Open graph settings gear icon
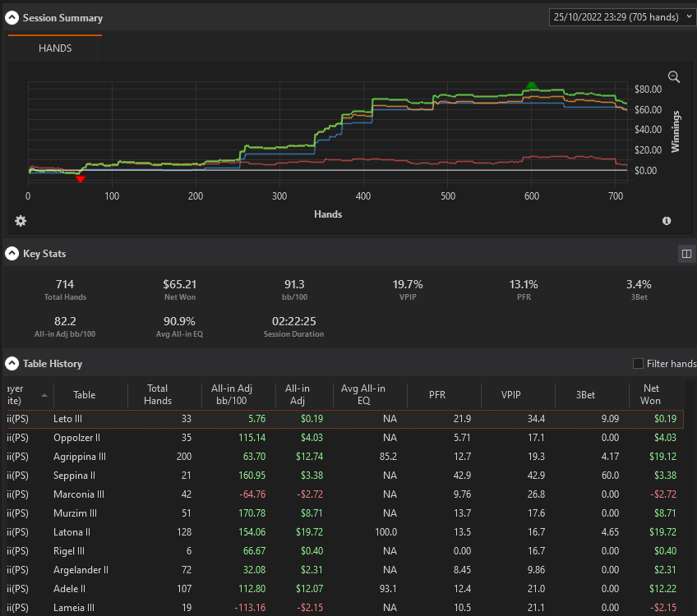697x616 pixels. pyautogui.click(x=21, y=221)
